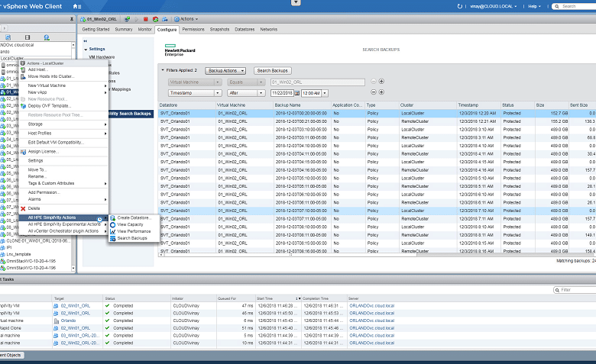Click the refresh icon in top bar
Image resolution: width=596 pixels, height=364 pixels.
pos(459,6)
